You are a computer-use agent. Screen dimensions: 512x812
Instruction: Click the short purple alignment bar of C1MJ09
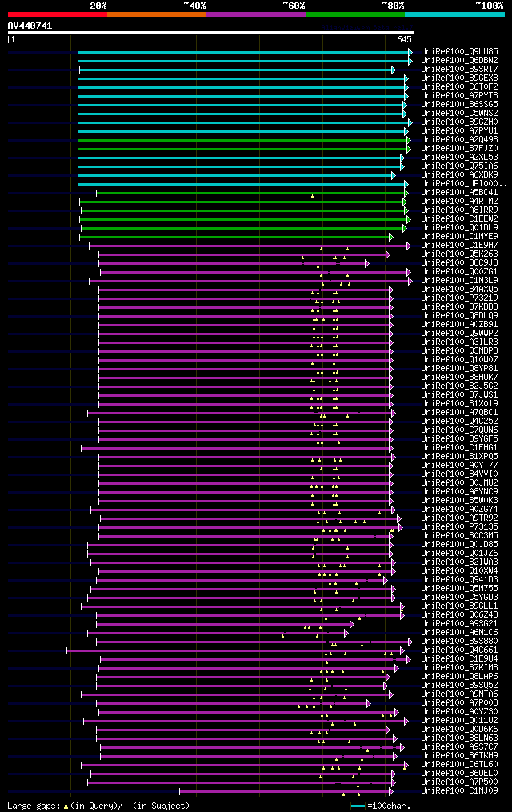coord(286,791)
